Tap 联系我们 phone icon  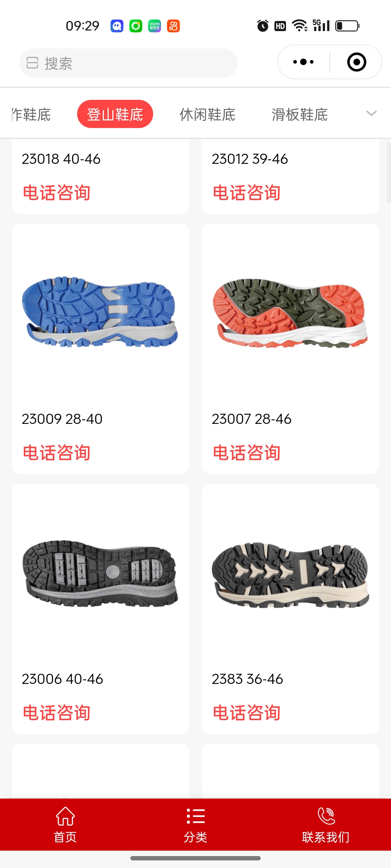pos(326,816)
